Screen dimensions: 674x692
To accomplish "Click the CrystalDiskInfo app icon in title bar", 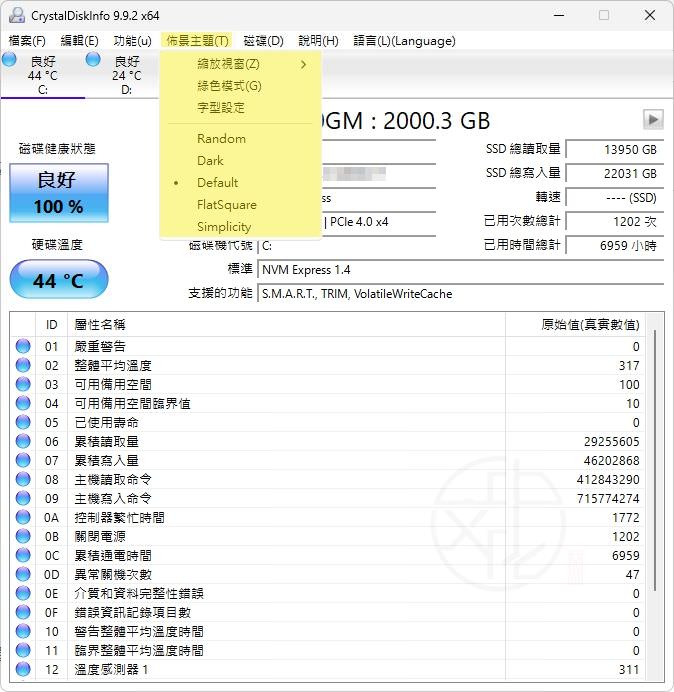I will 17,15.
